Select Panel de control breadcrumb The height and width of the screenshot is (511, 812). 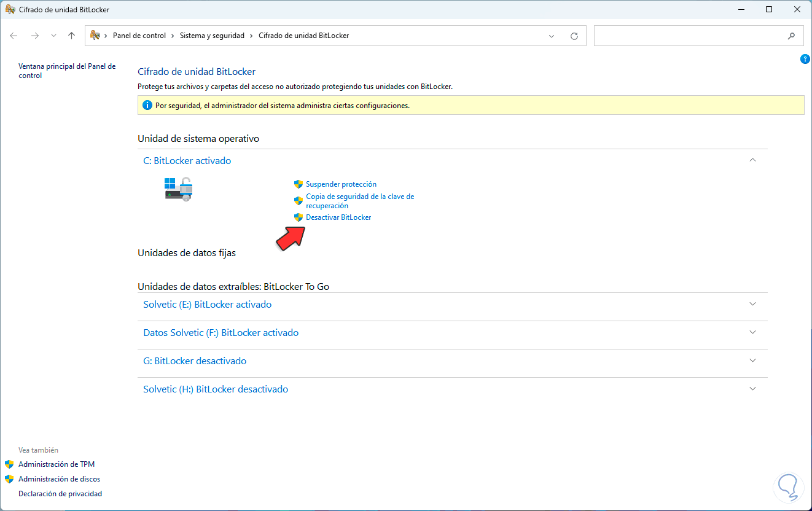tap(139, 36)
